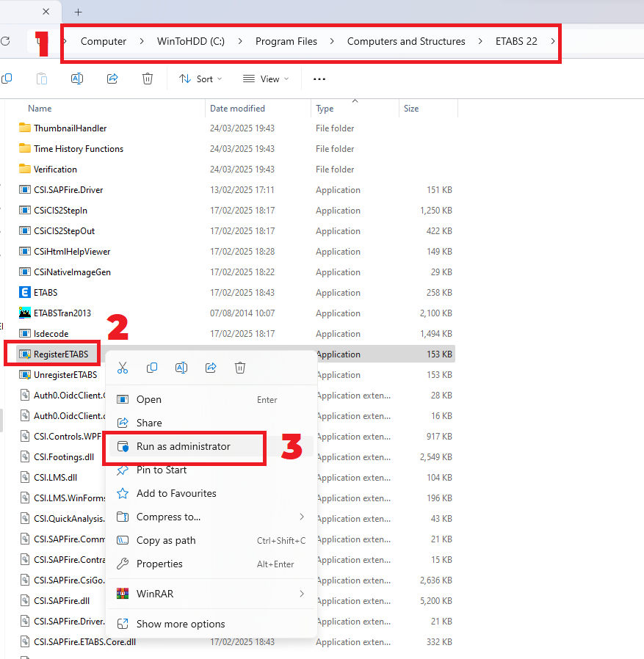Select the CSiNativeImageGen application icon
644x659 pixels.
click(x=25, y=272)
